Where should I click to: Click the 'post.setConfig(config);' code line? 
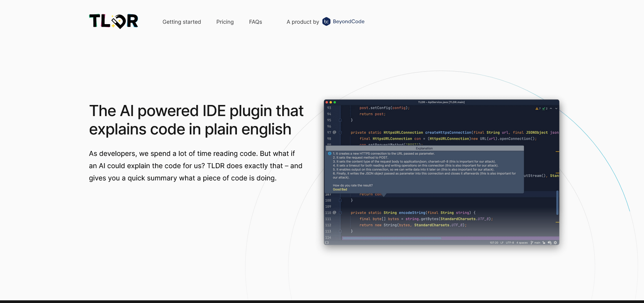click(x=384, y=108)
